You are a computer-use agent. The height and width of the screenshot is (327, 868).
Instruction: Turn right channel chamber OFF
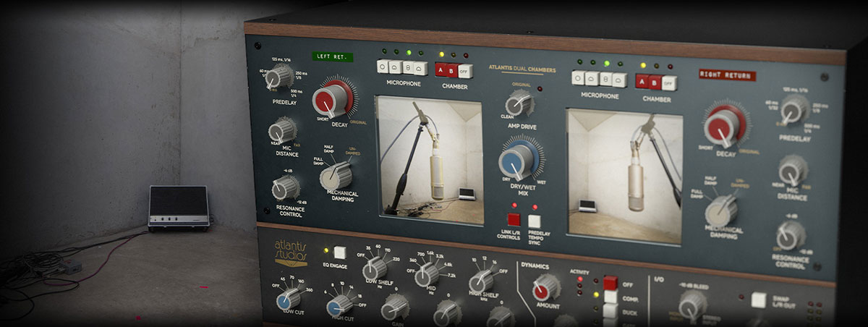point(670,82)
